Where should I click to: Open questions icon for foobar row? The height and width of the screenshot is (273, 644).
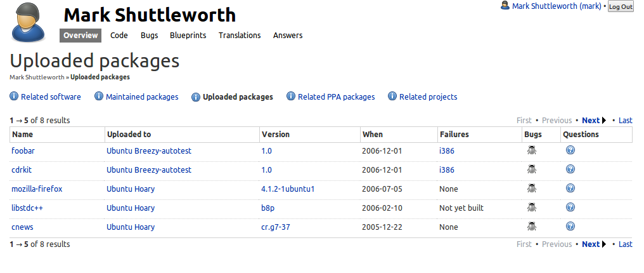click(570, 151)
